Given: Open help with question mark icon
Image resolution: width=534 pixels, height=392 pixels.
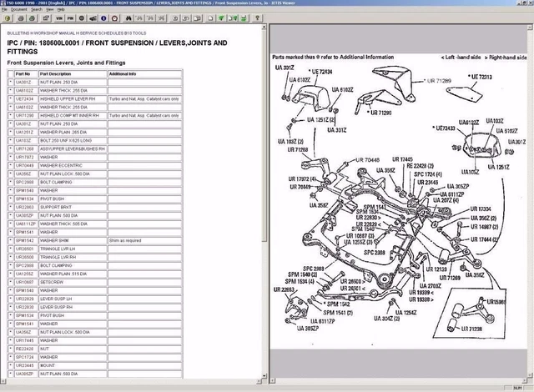Looking at the screenshot, I should tap(258, 18).
